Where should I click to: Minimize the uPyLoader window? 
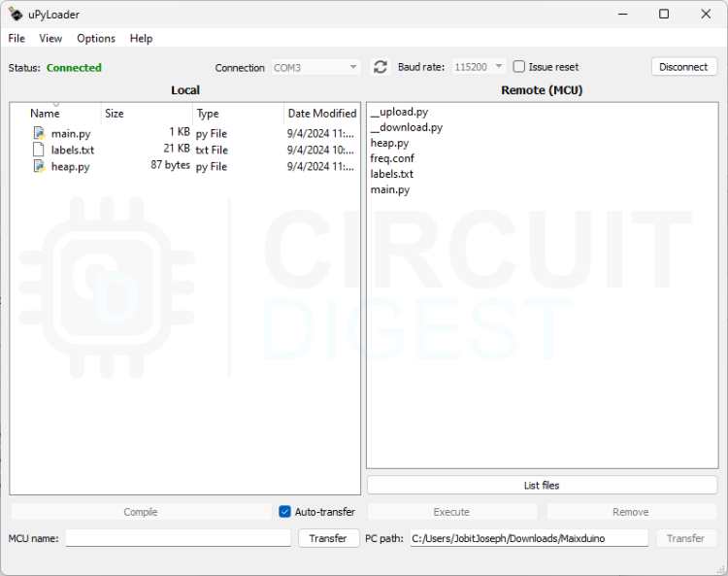pos(623,14)
